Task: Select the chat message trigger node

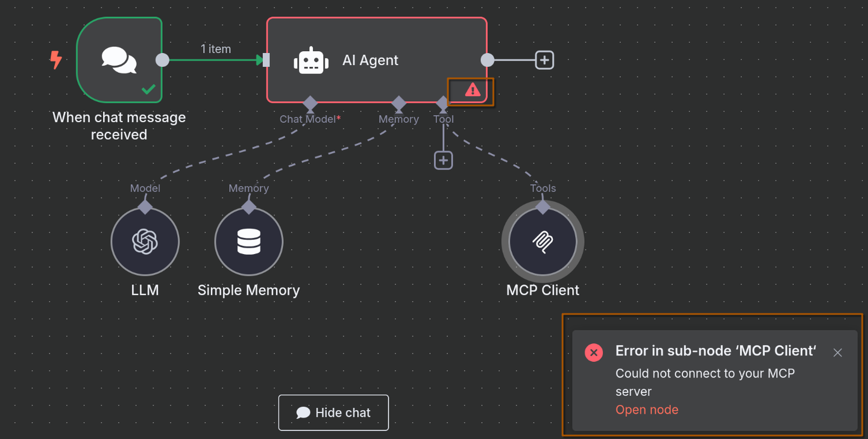Action: coord(119,60)
